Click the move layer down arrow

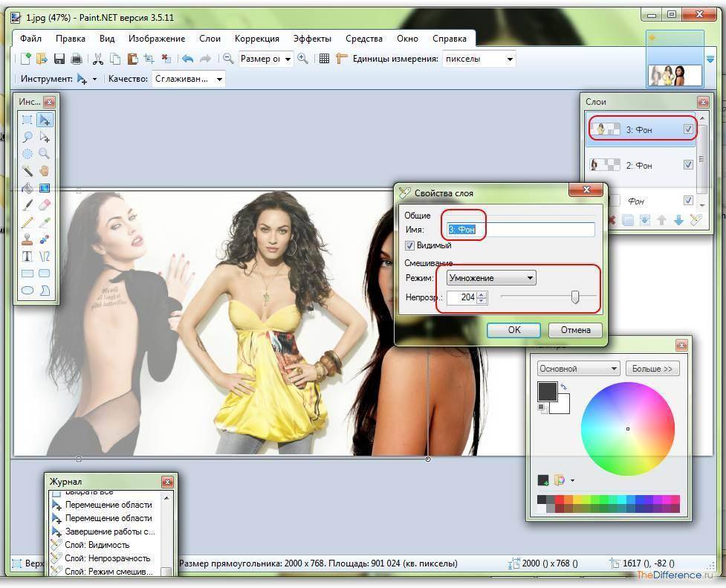tap(678, 220)
